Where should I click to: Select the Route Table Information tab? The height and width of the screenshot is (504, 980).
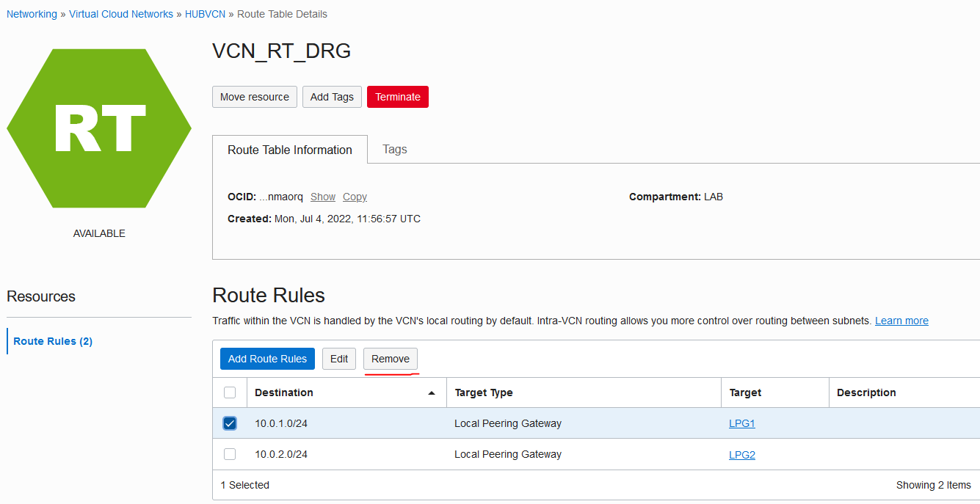(290, 150)
